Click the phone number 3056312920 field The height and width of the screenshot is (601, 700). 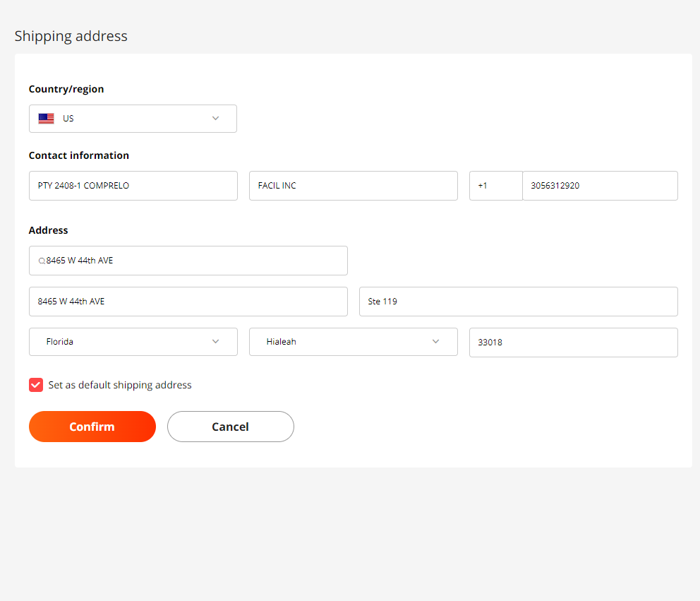(600, 186)
